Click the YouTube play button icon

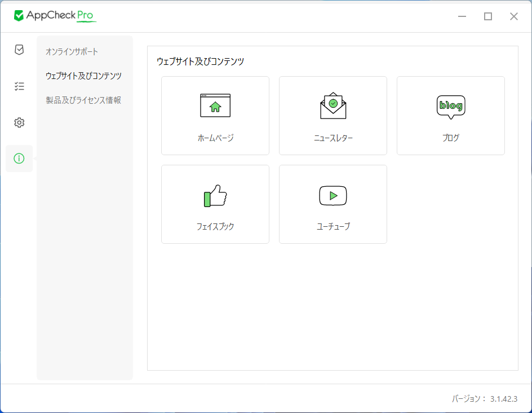click(x=333, y=196)
